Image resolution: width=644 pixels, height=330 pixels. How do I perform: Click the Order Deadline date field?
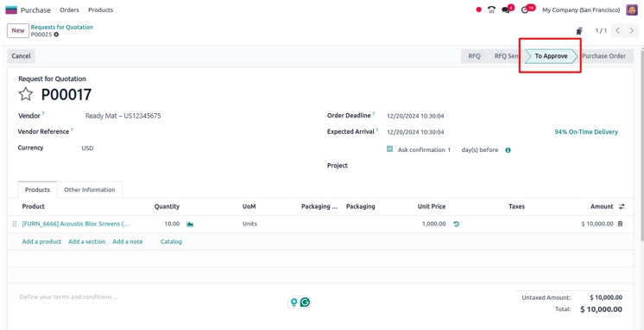tap(415, 117)
